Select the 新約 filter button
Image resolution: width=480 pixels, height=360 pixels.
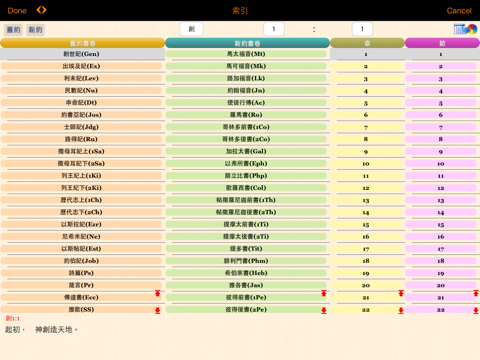(35, 30)
